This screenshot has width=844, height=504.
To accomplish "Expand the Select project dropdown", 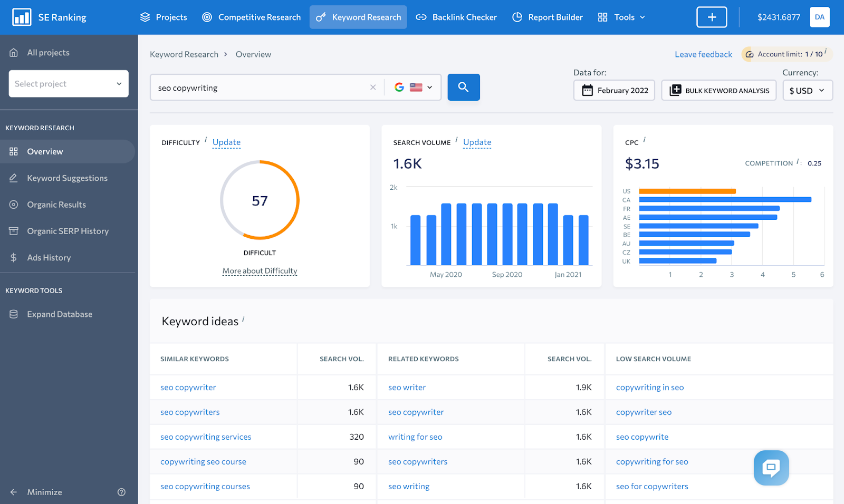I will pyautogui.click(x=69, y=84).
